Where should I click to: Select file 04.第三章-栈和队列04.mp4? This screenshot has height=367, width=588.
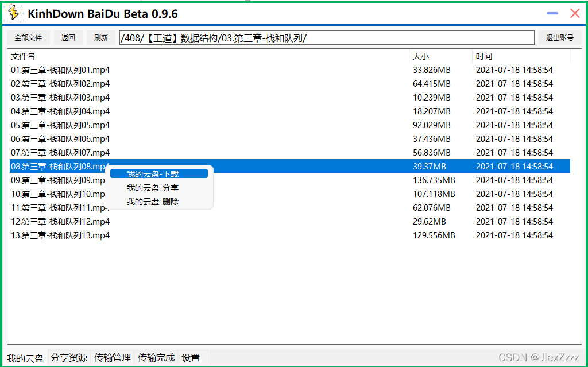click(60, 111)
